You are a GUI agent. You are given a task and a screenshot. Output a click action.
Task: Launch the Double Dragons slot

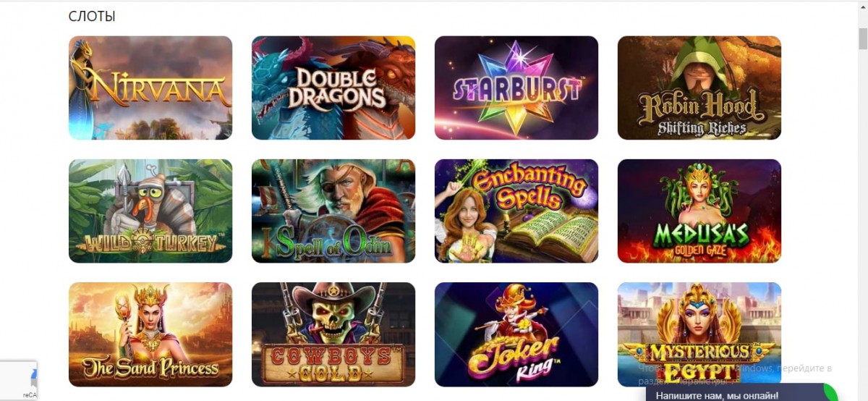click(333, 88)
